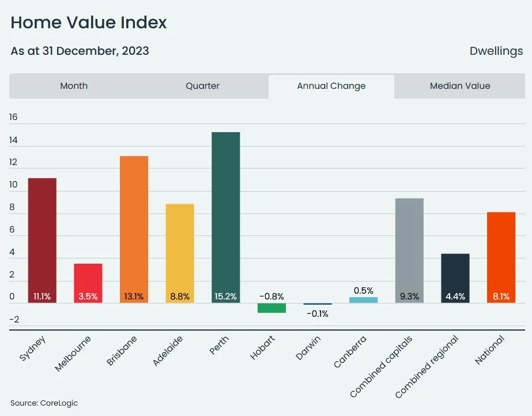View the Median Value tab
This screenshot has width=532, height=416.
coord(459,85)
